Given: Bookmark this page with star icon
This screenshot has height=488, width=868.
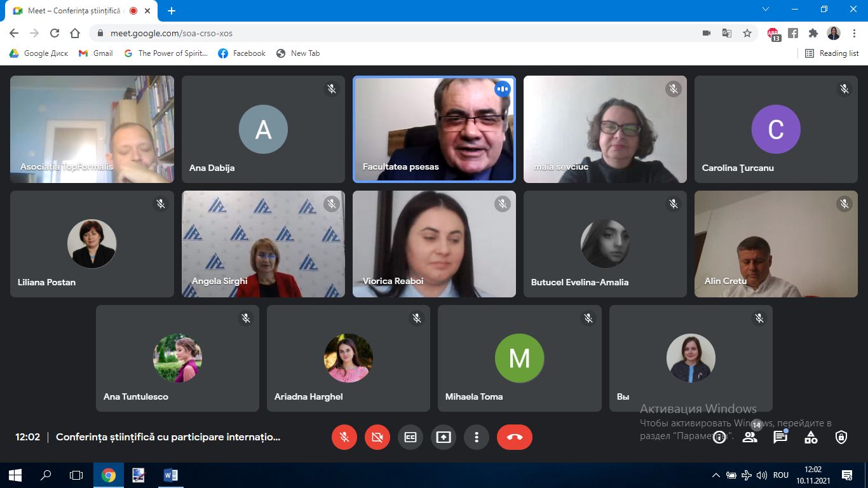Looking at the screenshot, I should (747, 33).
